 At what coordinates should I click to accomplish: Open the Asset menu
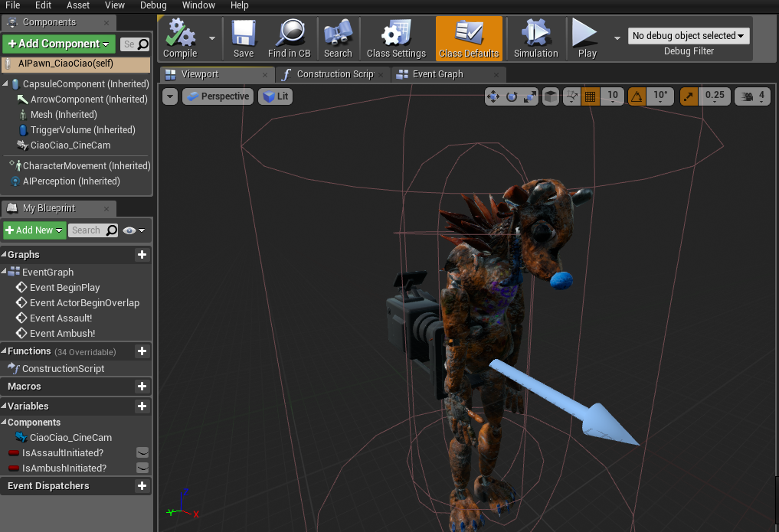tap(78, 5)
